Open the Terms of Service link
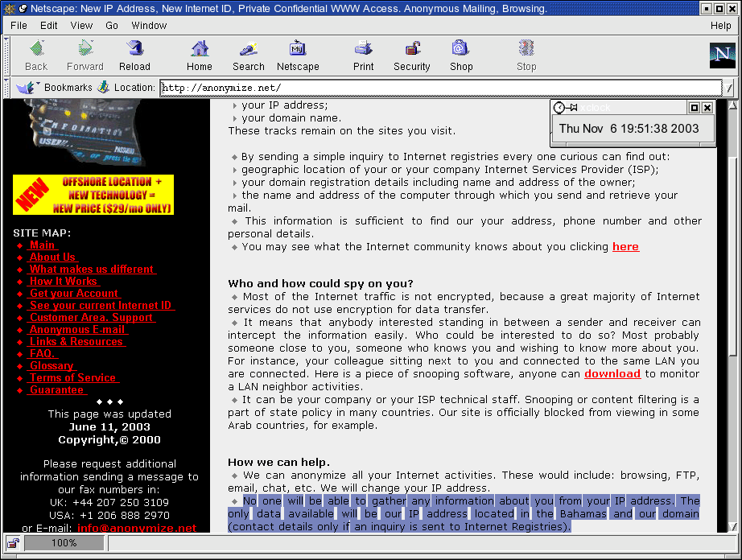This screenshot has height=560, width=742. [73, 378]
